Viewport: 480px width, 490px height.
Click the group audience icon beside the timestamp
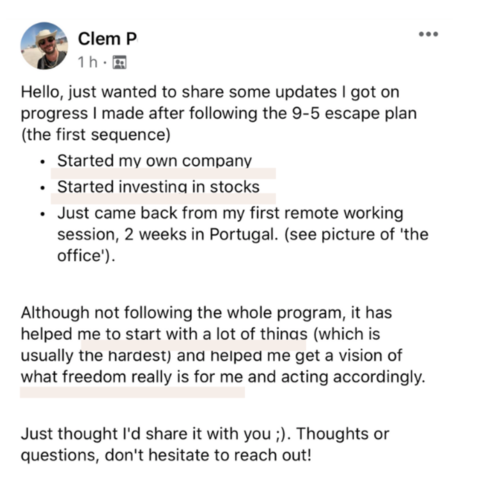pyautogui.click(x=120, y=62)
